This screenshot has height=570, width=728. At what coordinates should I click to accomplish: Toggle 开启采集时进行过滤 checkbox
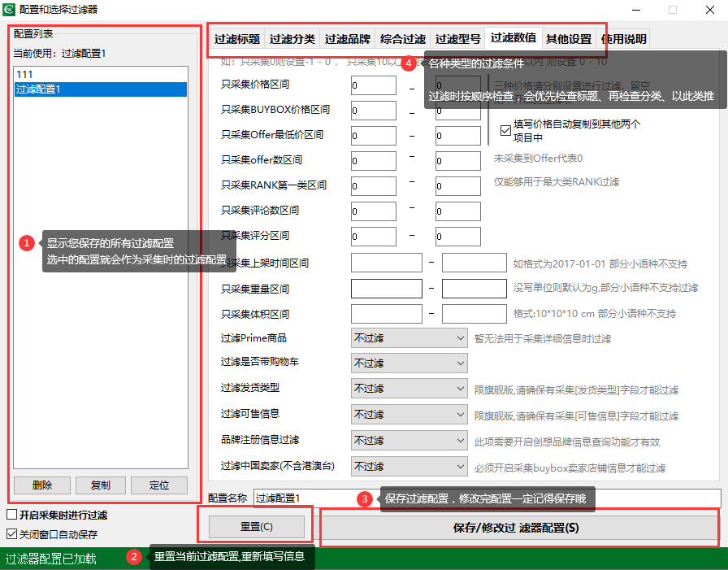(11, 514)
